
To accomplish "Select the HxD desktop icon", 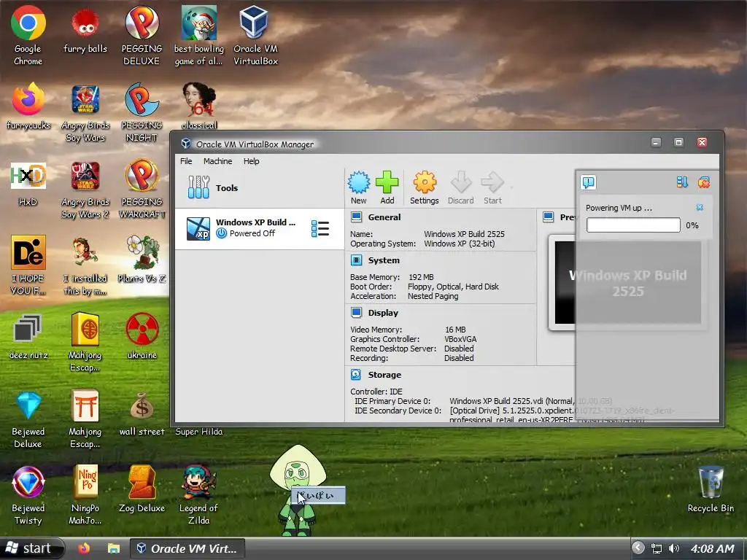I will (28, 183).
